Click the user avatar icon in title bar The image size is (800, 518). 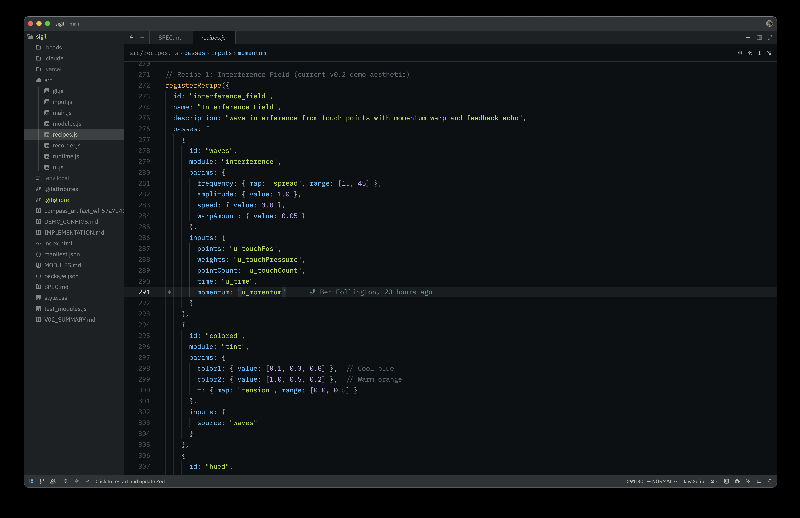click(768, 22)
